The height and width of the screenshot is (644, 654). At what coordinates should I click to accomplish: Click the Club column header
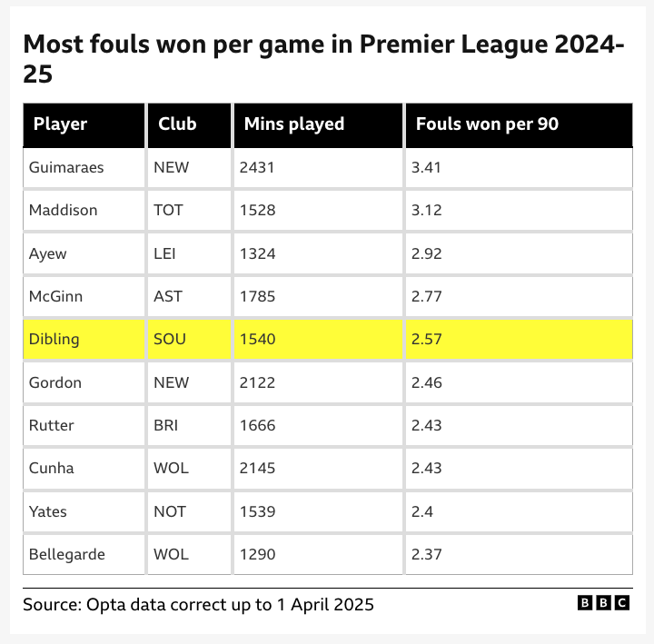[x=177, y=124]
